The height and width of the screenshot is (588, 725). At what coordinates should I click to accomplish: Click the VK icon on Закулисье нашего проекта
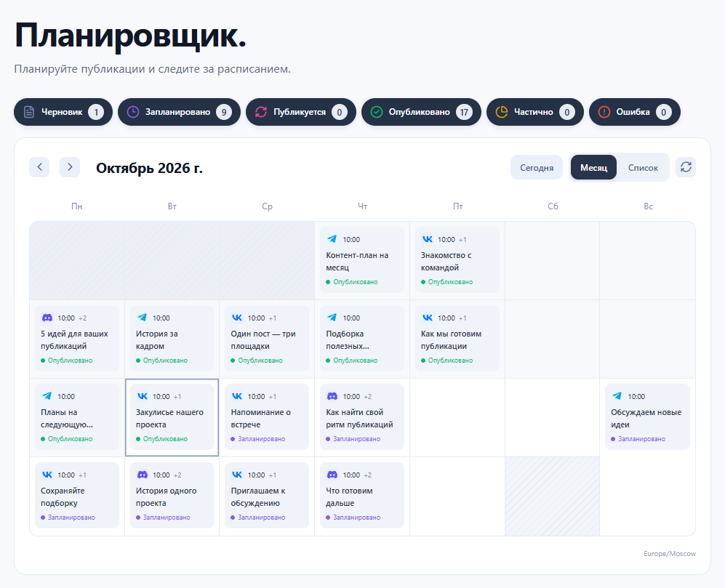click(x=142, y=396)
